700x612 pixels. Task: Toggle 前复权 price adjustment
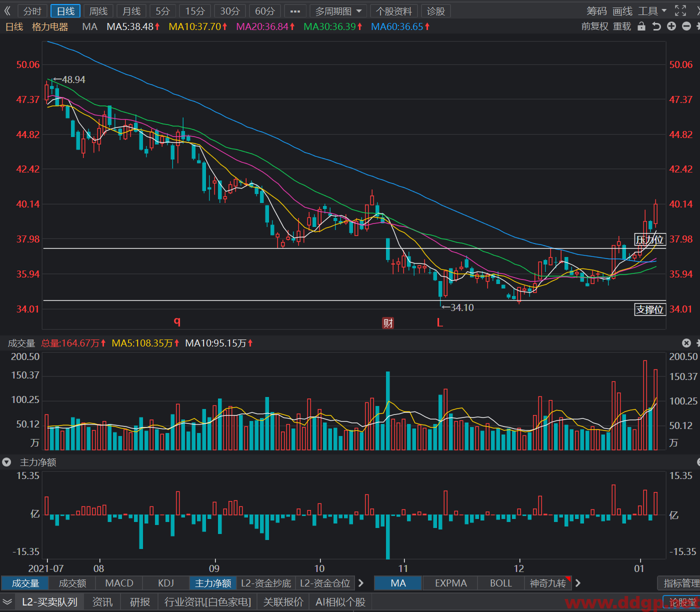(x=594, y=26)
